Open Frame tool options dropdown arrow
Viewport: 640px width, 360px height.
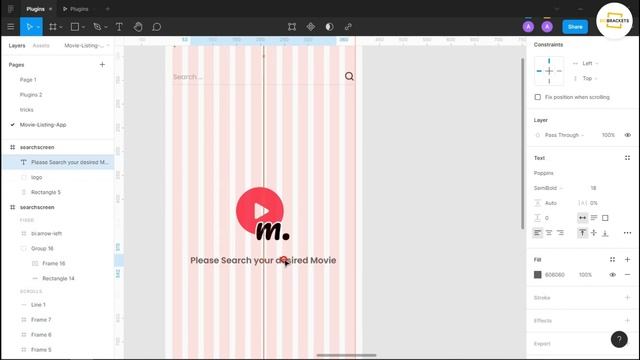[61, 27]
